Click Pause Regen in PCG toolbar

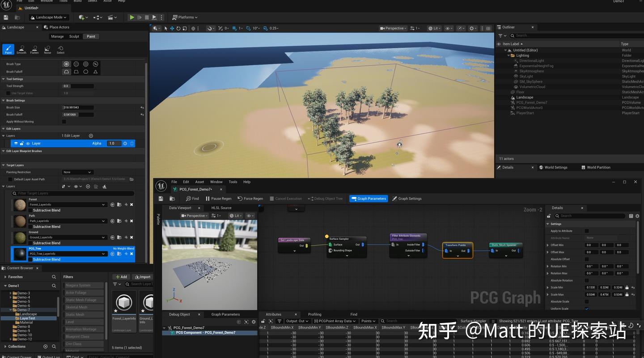(x=219, y=199)
